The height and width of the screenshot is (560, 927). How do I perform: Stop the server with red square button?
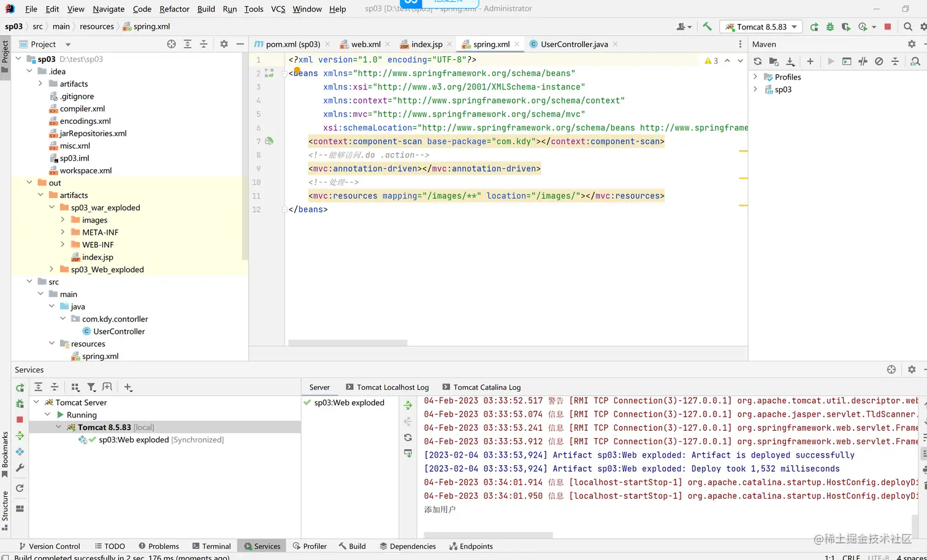pyautogui.click(x=887, y=27)
